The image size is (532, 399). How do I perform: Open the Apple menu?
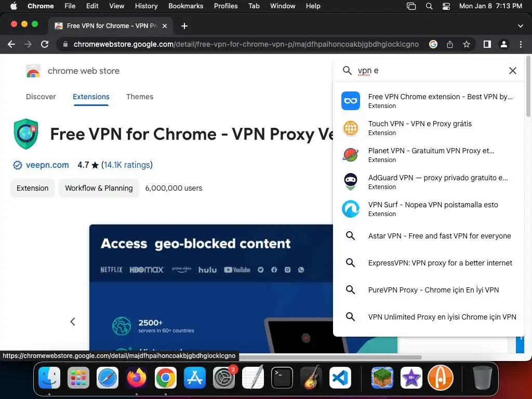(13, 6)
